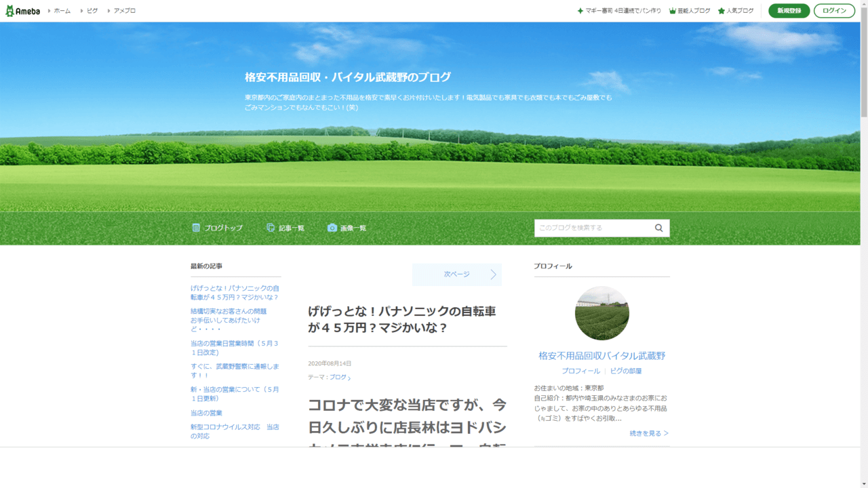Viewport: 868px width, 488px height.
Task: Open the circular profile avatar photo
Action: click(601, 313)
